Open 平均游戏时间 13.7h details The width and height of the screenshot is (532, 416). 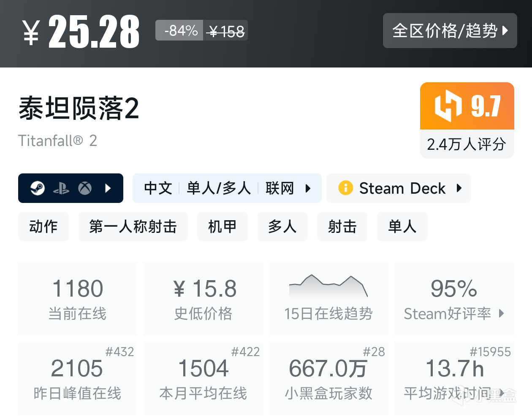[454, 378]
